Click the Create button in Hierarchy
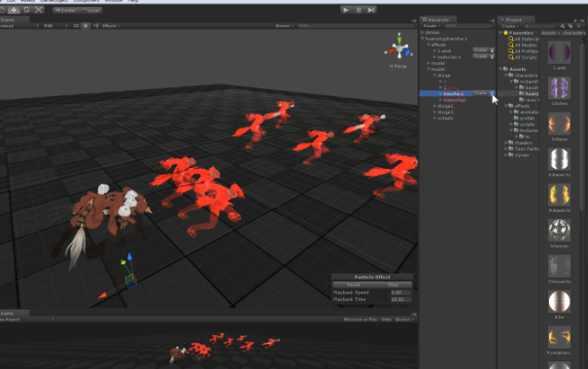Viewport: 588px width, 369px height. click(x=431, y=26)
